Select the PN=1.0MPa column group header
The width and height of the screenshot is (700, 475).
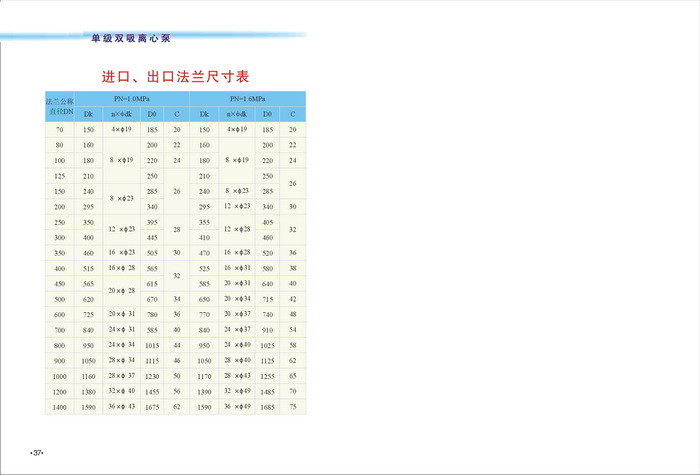pyautogui.click(x=133, y=100)
